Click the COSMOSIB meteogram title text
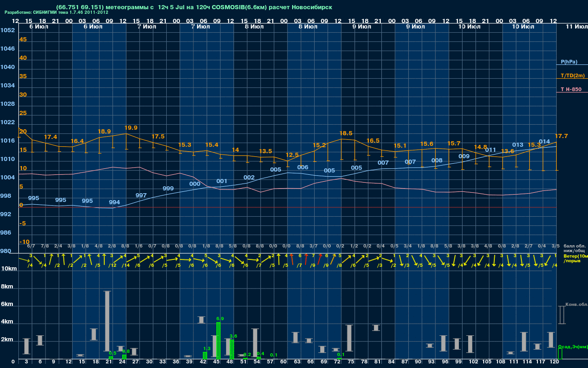Image resolution: width=588 pixels, height=368 pixels. pos(194,7)
